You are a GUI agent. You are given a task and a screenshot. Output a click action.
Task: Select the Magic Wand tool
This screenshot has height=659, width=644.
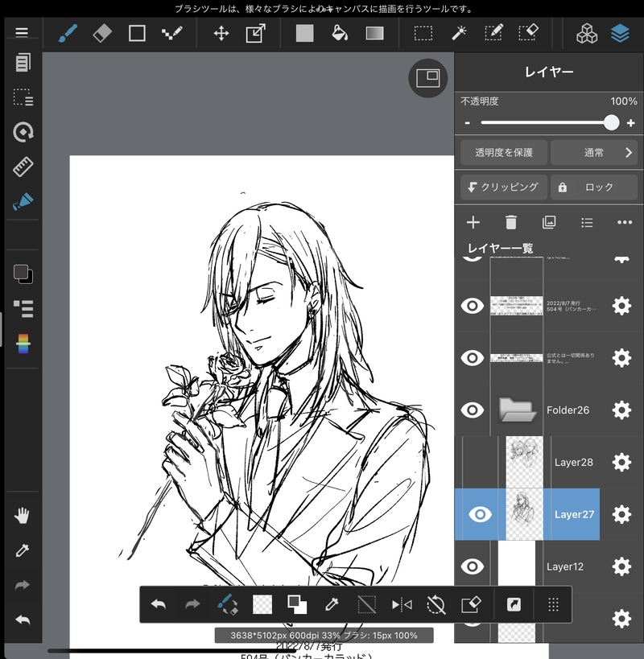click(459, 33)
